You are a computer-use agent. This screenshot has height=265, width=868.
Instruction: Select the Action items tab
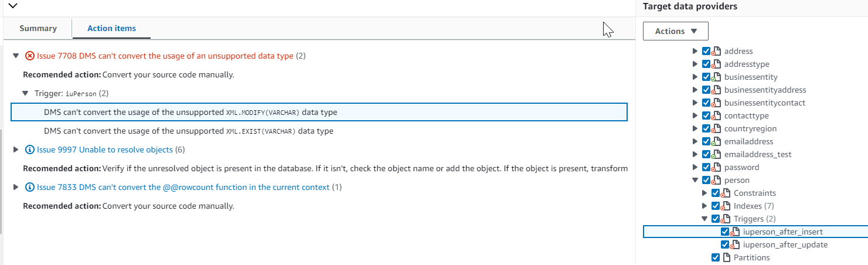click(x=111, y=28)
